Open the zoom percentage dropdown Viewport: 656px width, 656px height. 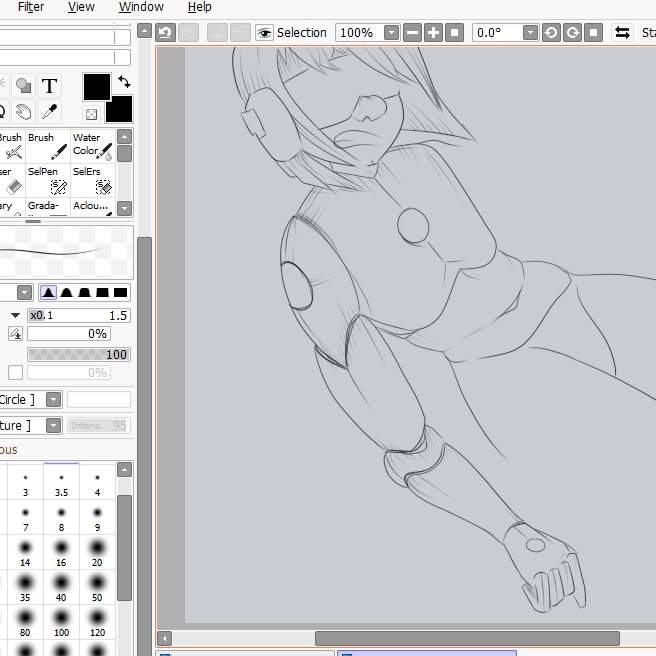(392, 33)
